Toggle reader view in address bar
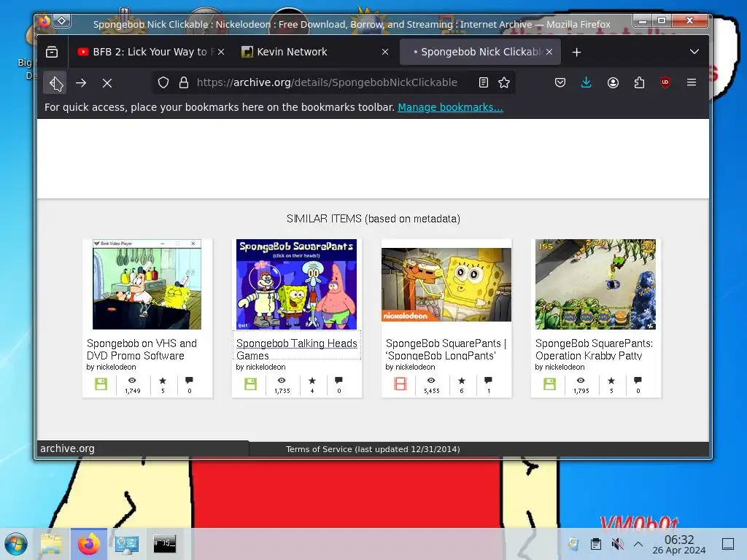 484,83
